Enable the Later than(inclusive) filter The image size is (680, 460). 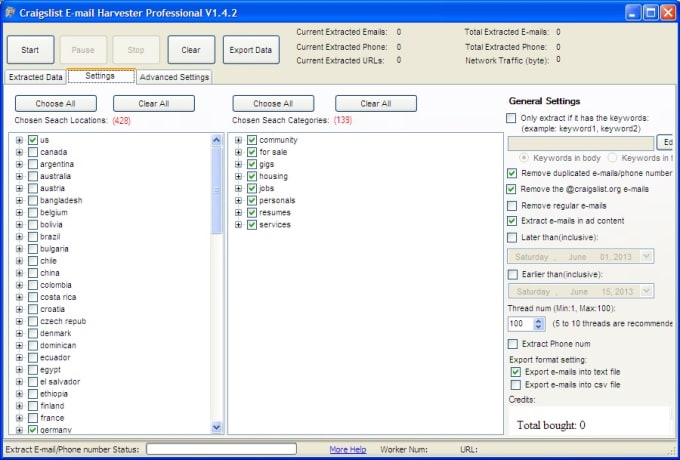point(512,238)
